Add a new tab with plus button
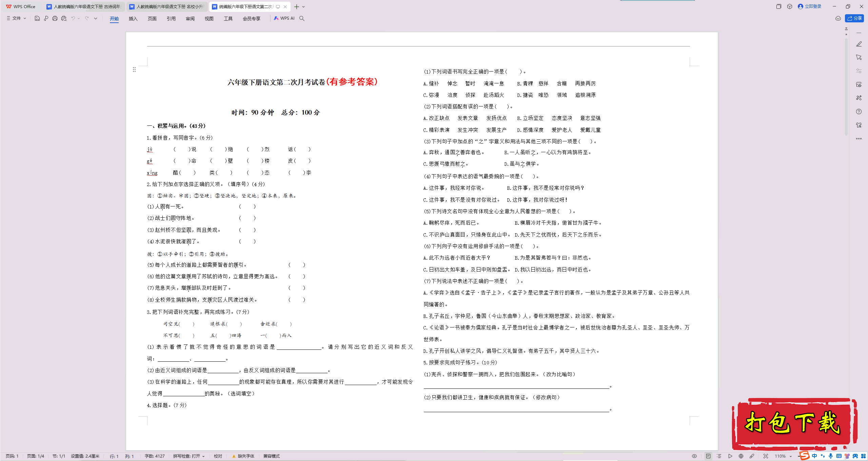Viewport: 868px width, 461px height. tap(297, 7)
